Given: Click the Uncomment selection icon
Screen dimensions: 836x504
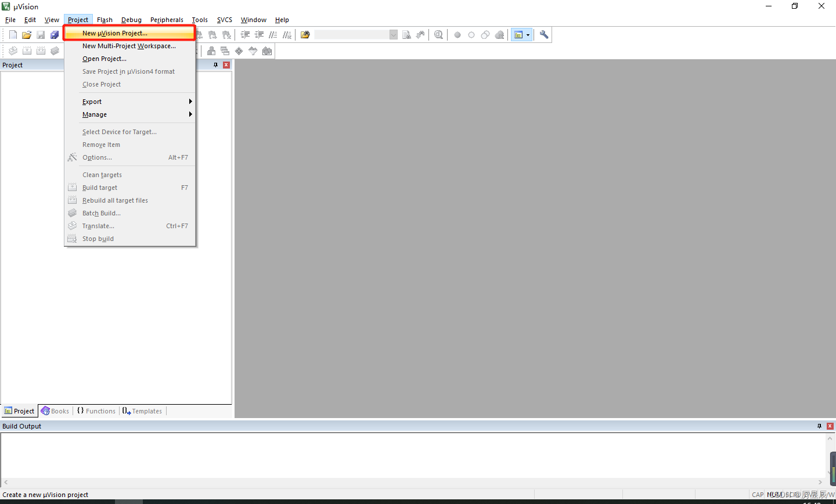Looking at the screenshot, I should click(287, 35).
